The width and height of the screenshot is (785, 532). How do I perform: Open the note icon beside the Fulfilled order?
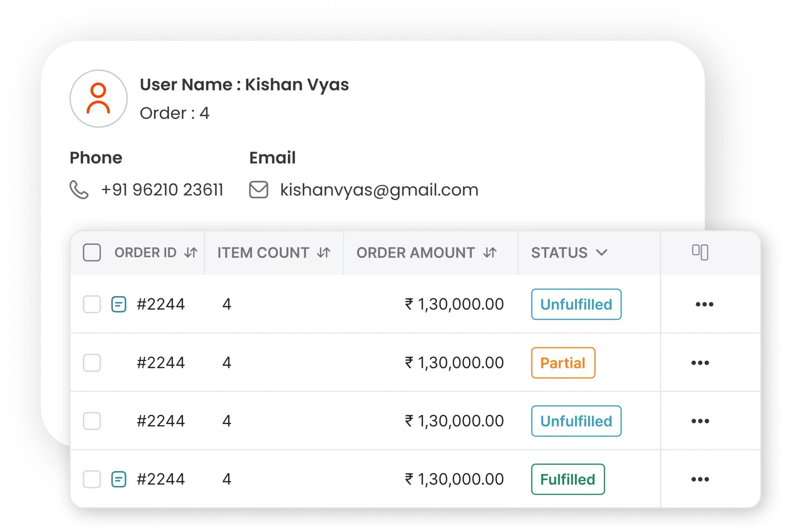click(119, 479)
